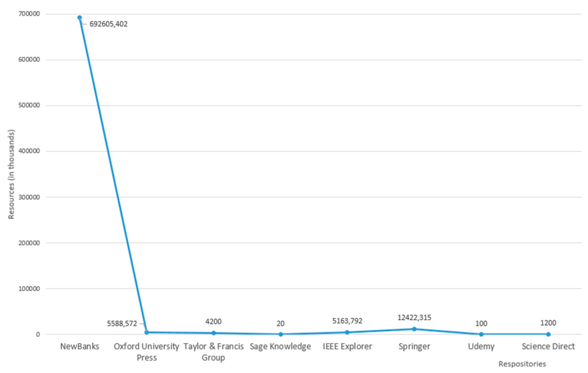Select the Respositories axis title
Image resolution: width=588 pixels, height=373 pixels.
pos(522,364)
